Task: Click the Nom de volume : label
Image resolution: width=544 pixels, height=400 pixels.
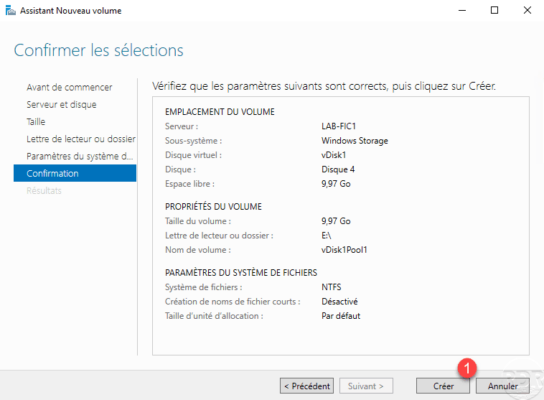Action: point(198,250)
